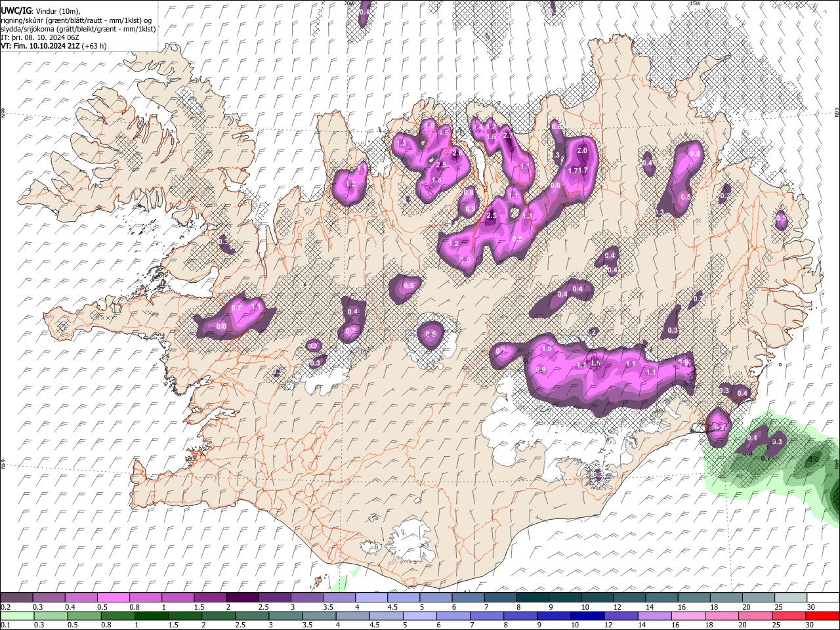Select the bright pink 0.5 swatch in the snow scale
This screenshot has height=630, width=840.
(x=114, y=598)
